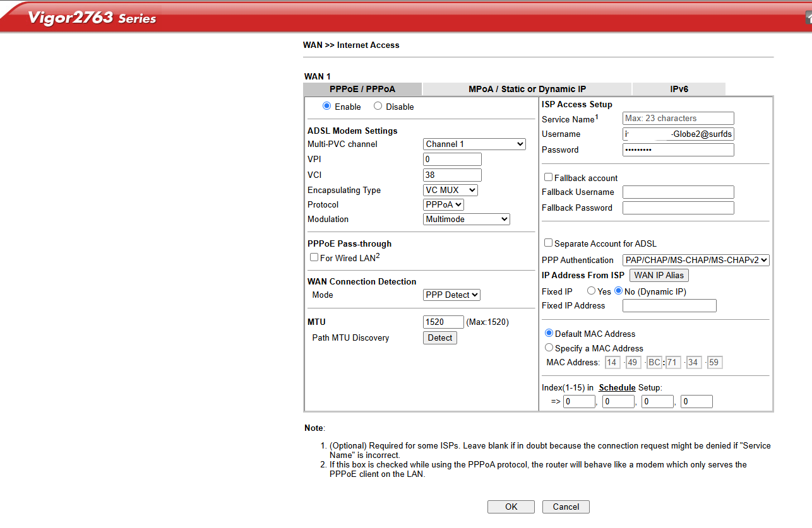Click the OK button
The width and height of the screenshot is (812, 528).
pyautogui.click(x=511, y=507)
